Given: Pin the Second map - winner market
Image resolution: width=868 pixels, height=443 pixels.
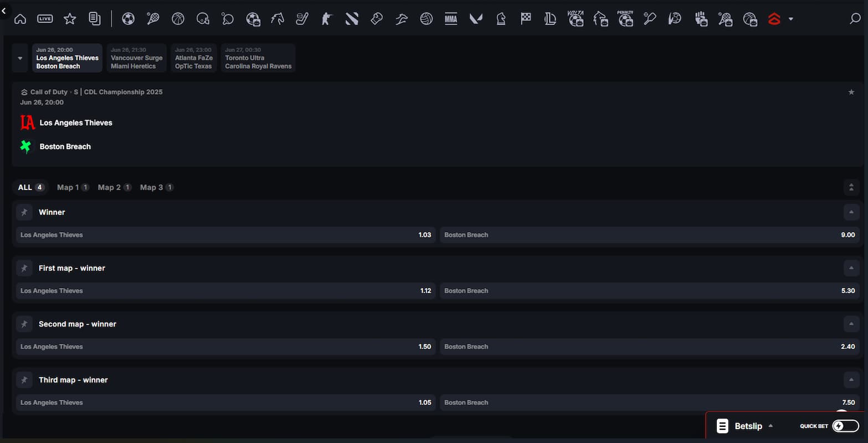Looking at the screenshot, I should tap(24, 324).
